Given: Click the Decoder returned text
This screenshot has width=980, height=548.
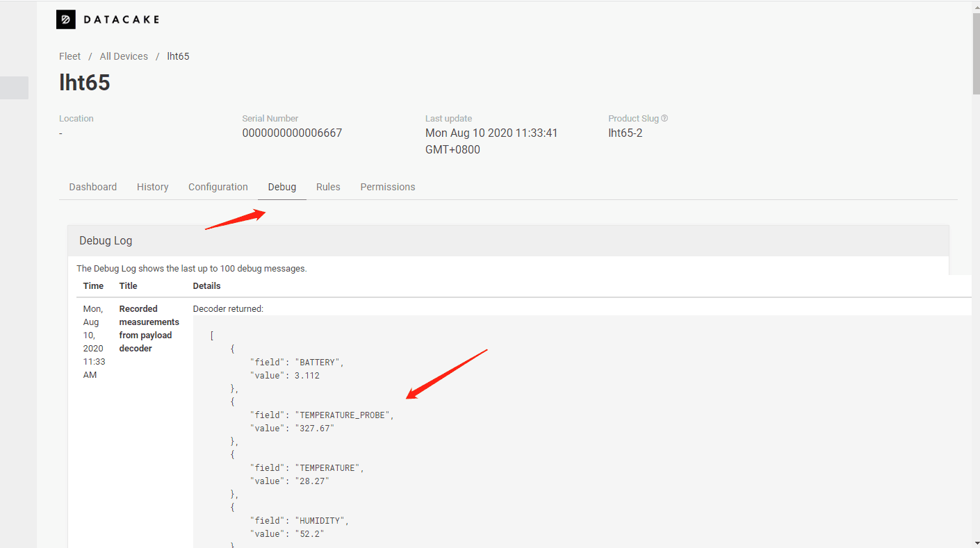Looking at the screenshot, I should [x=228, y=309].
